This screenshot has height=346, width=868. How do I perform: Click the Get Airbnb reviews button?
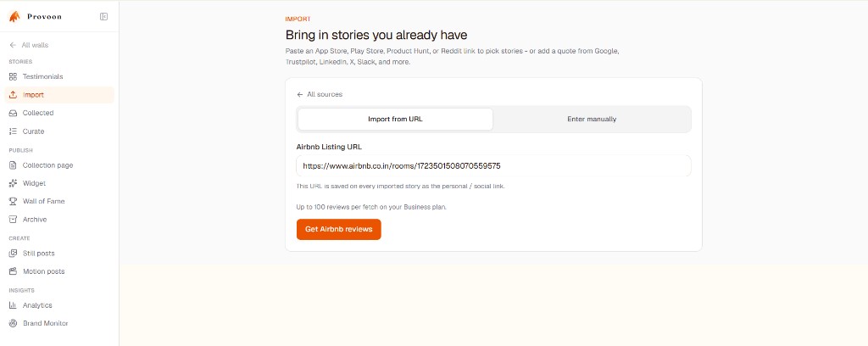click(339, 229)
